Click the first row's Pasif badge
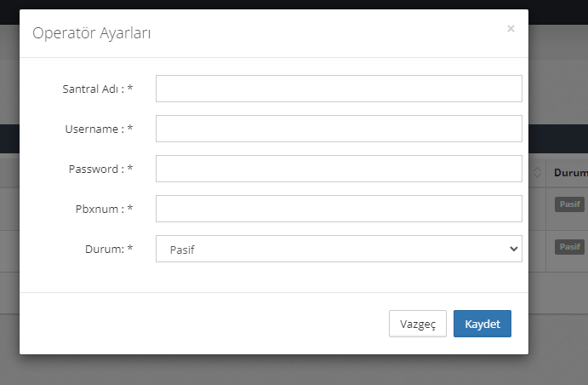 click(569, 204)
